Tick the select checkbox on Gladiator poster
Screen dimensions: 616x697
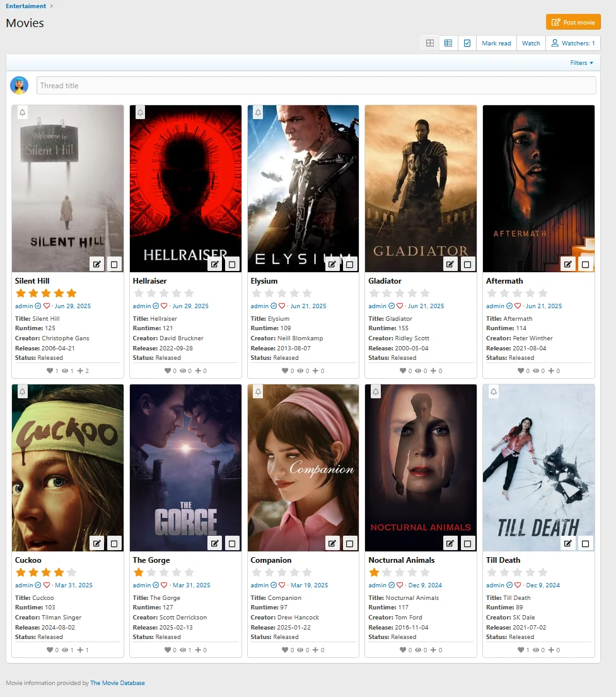point(467,264)
